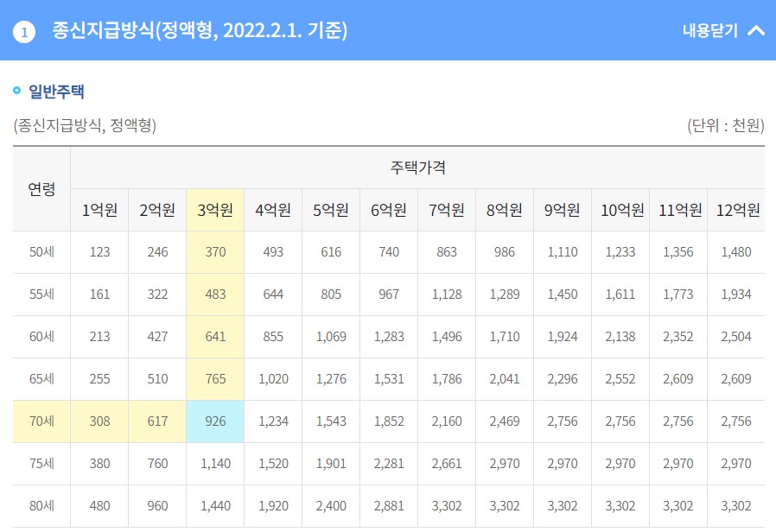Screen dimensions: 776x532
Task: Select the 7억원 column header
Action: (x=447, y=210)
